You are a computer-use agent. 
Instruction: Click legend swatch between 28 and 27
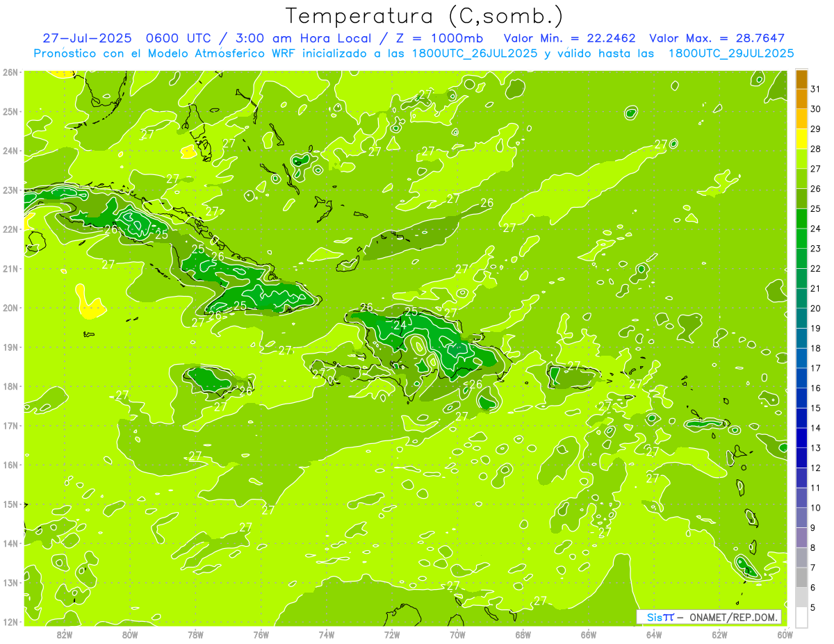801,159
